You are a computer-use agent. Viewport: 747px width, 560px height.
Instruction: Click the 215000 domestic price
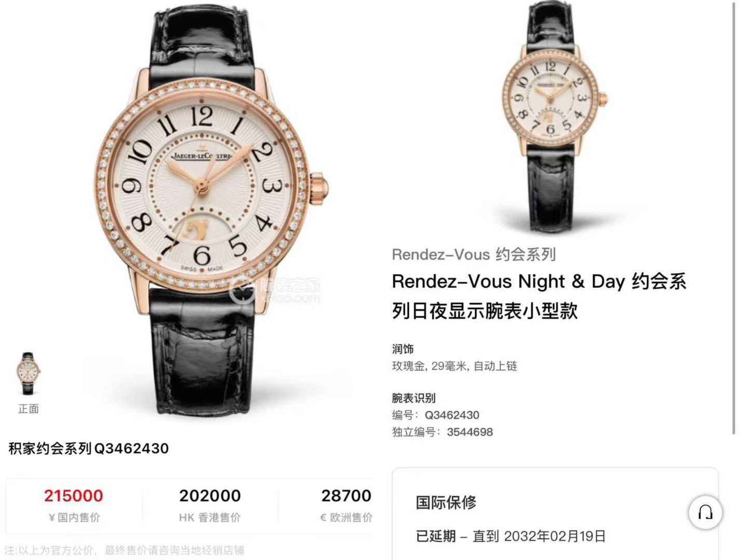click(x=74, y=496)
